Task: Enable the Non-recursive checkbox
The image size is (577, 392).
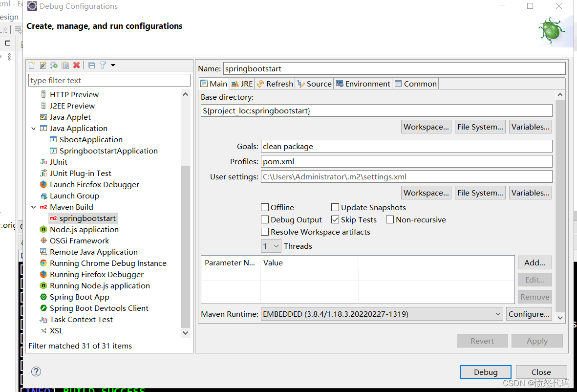Action: click(390, 220)
